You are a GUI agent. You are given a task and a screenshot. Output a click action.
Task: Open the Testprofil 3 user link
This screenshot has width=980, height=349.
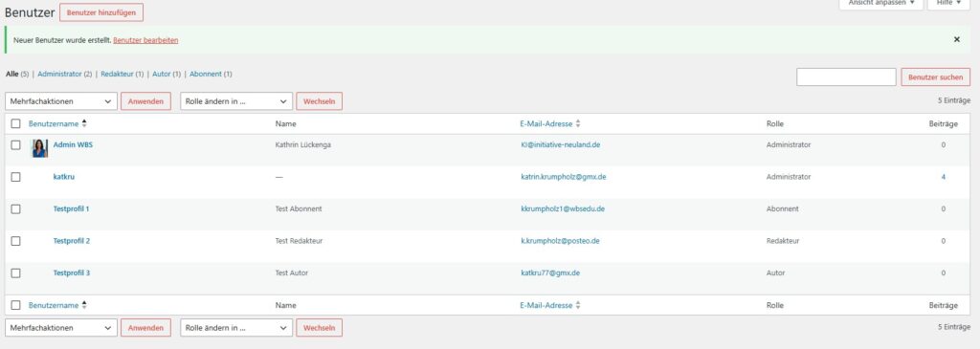[x=71, y=273]
